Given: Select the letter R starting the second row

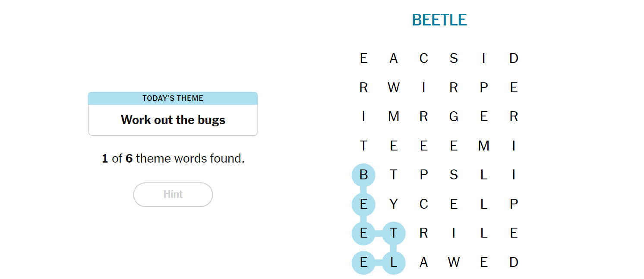Looking at the screenshot, I should click(363, 87).
